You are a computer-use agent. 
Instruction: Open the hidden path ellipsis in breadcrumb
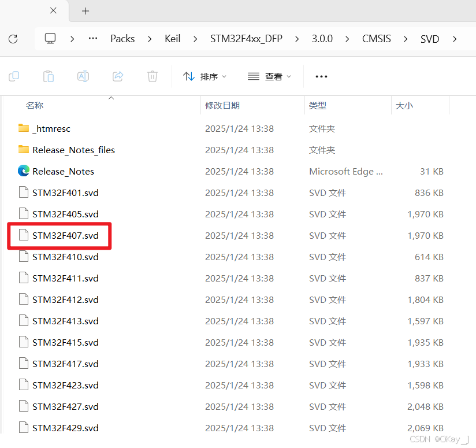pyautogui.click(x=93, y=39)
